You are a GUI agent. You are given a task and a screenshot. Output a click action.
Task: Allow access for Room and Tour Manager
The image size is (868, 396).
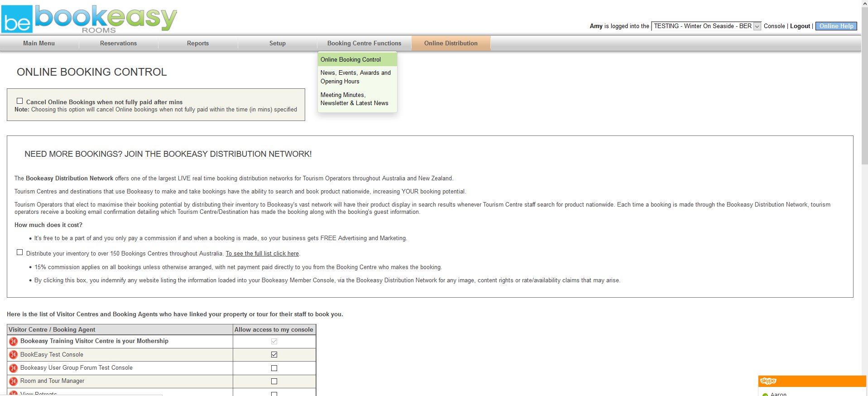point(274,381)
